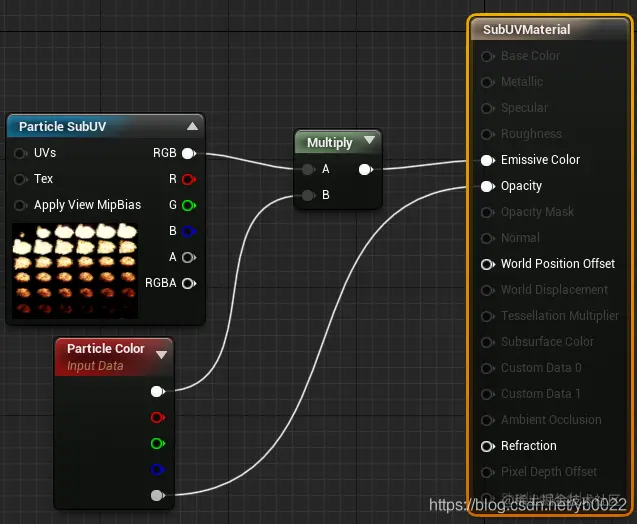This screenshot has width=637, height=524.
Task: Click the Custom Data 1 input pin
Action: [x=488, y=394]
